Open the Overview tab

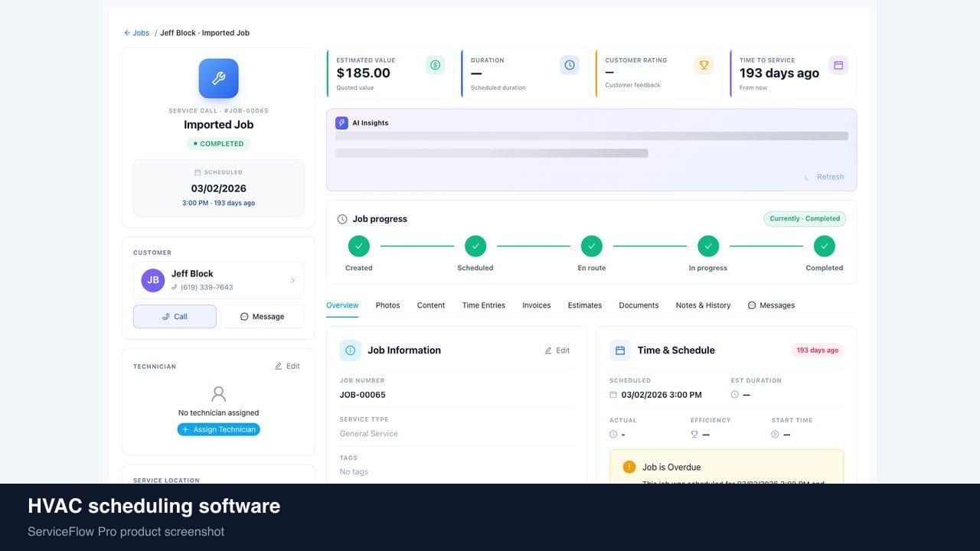pos(342,305)
